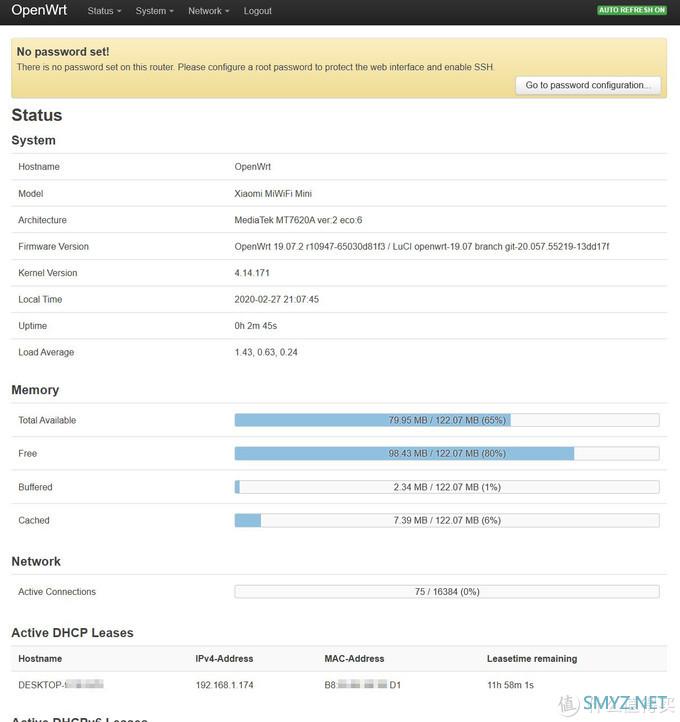Click the OpenWrt brand logo link

(39, 10)
